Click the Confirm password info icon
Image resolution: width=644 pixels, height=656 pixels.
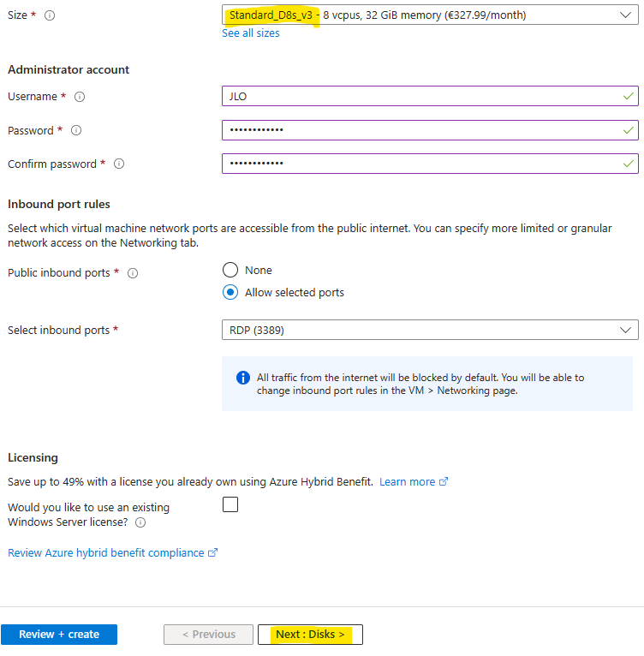[x=119, y=164]
